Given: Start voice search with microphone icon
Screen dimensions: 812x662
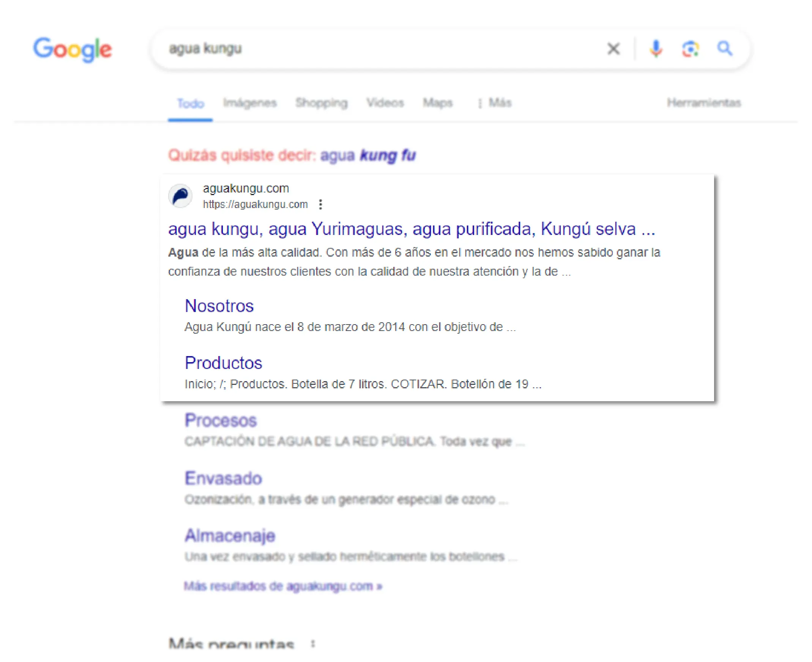Looking at the screenshot, I should (x=656, y=49).
